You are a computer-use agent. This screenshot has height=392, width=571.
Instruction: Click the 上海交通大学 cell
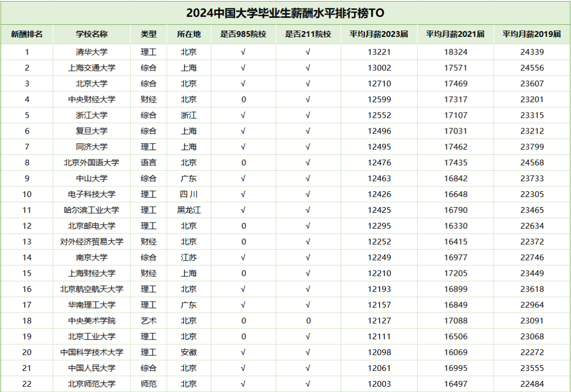coord(92,68)
